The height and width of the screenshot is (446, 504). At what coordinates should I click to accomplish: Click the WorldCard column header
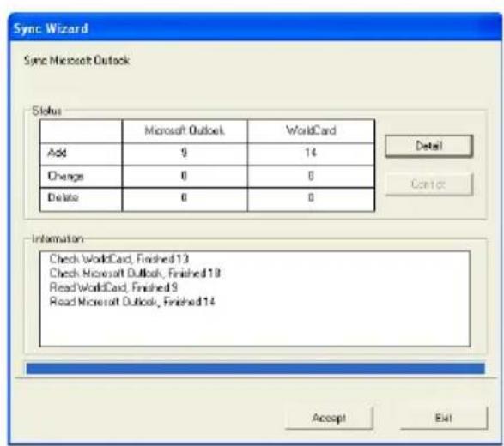click(311, 130)
